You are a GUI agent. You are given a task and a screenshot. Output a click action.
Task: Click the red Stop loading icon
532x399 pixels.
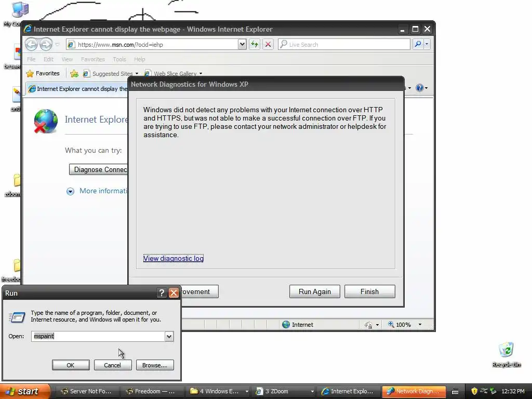(268, 45)
